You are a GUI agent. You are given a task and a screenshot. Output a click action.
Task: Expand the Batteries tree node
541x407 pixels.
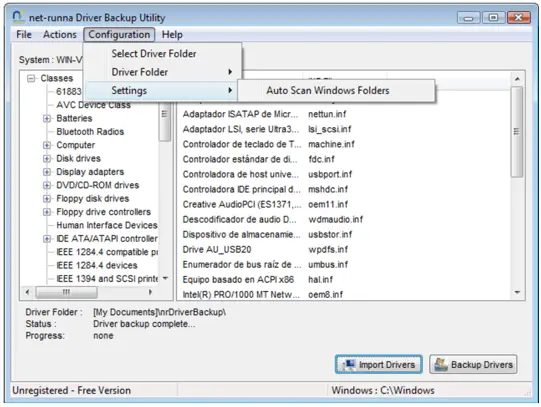click(47, 118)
